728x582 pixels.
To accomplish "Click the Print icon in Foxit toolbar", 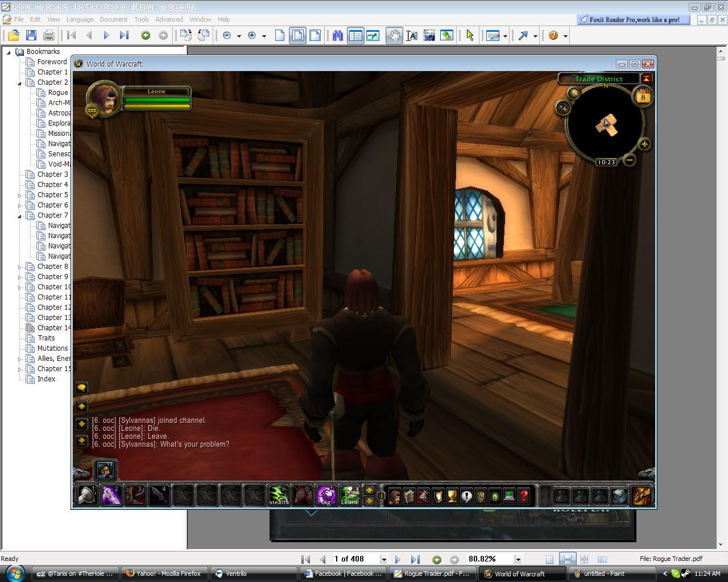I will tap(49, 35).
